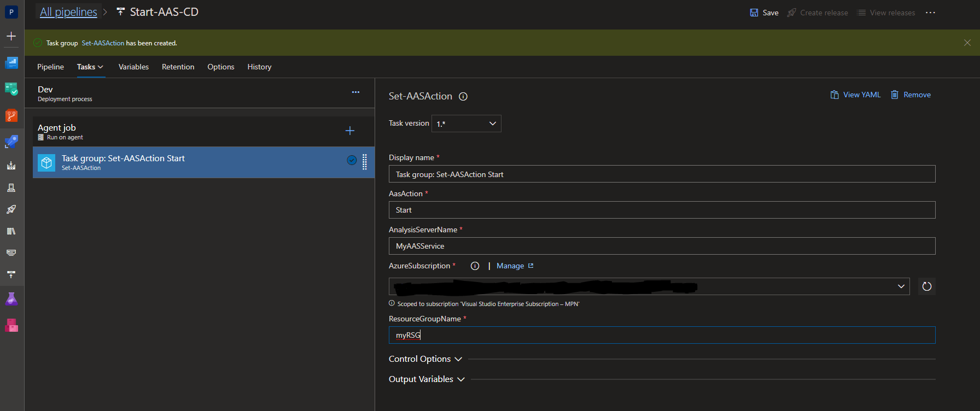Open Pipelines rocket icon in sidebar
This screenshot has height=411, width=980.
pyautogui.click(x=11, y=142)
